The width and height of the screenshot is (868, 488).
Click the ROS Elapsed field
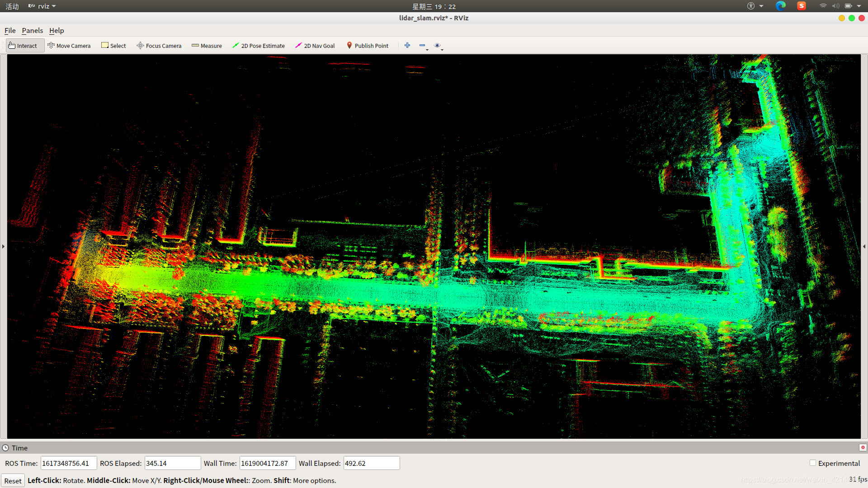pyautogui.click(x=172, y=463)
